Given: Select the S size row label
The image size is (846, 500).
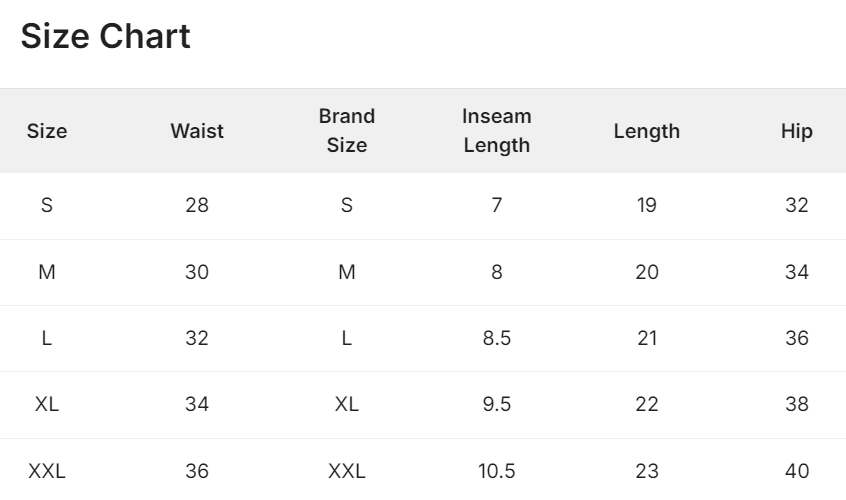Looking at the screenshot, I should [47, 206].
